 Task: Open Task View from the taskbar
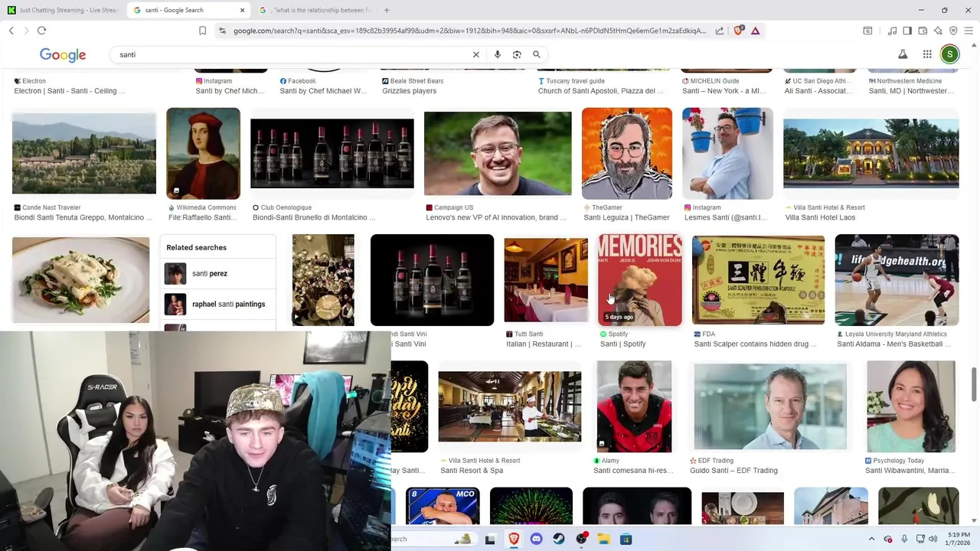pyautogui.click(x=490, y=539)
